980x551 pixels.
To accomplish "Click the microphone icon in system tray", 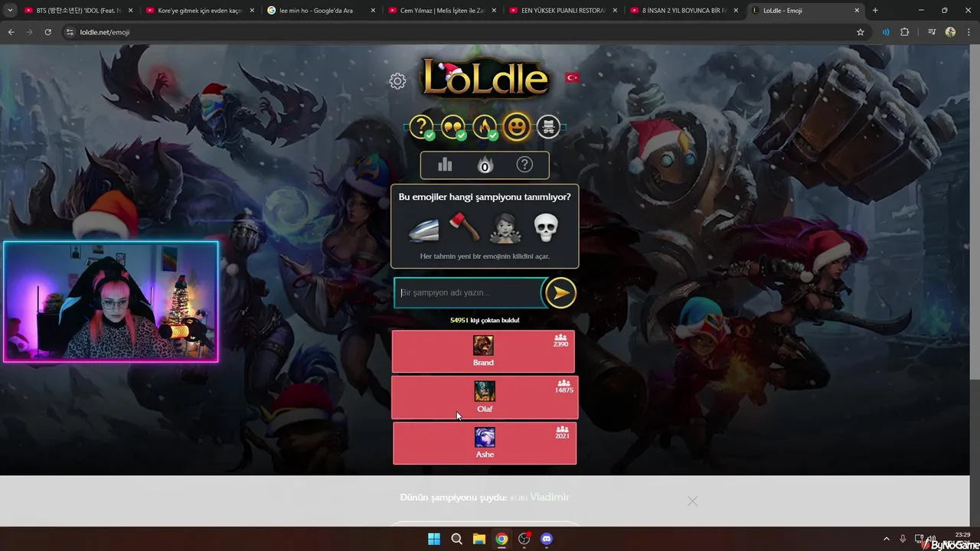I will point(903,539).
